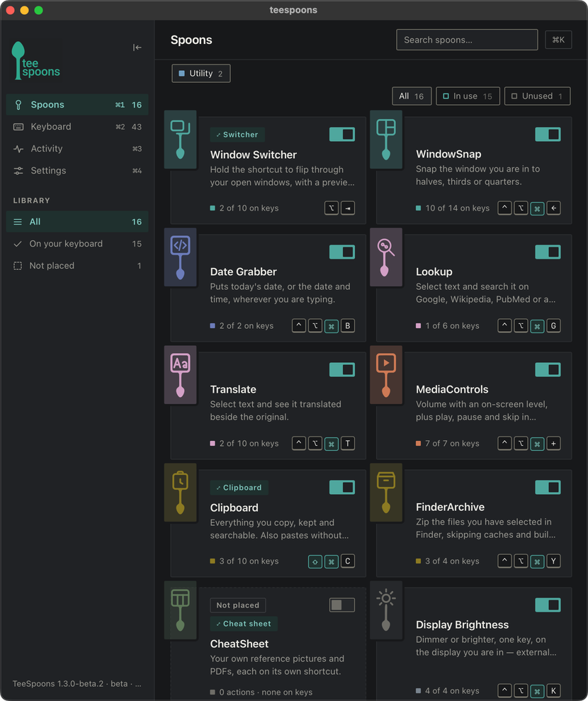Open the Window Switcher spoon icon

coord(180,140)
